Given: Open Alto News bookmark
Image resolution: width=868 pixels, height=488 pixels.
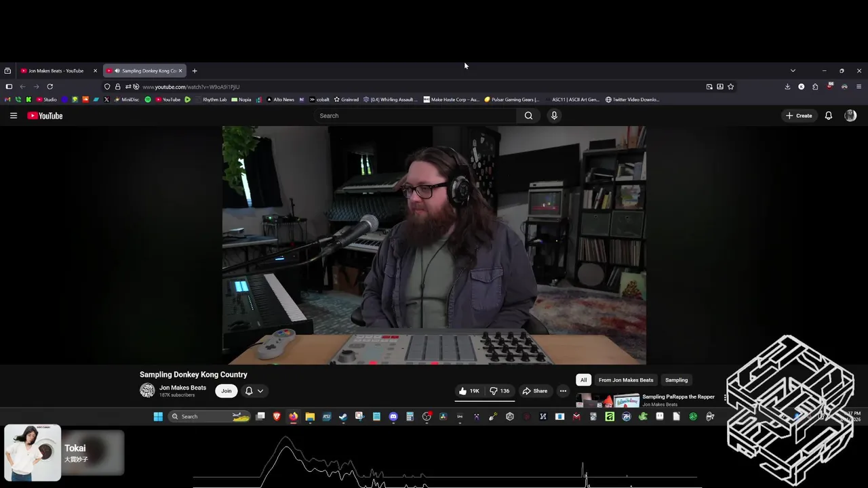Looking at the screenshot, I should [x=280, y=100].
